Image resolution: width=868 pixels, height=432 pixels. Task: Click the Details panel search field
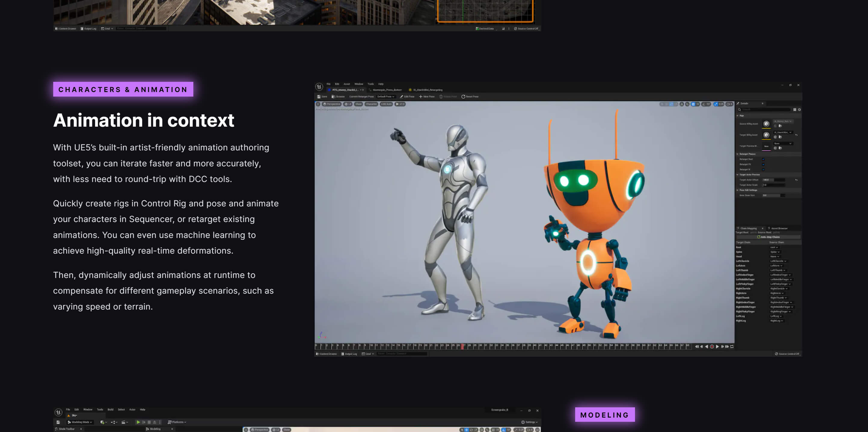pyautogui.click(x=765, y=110)
